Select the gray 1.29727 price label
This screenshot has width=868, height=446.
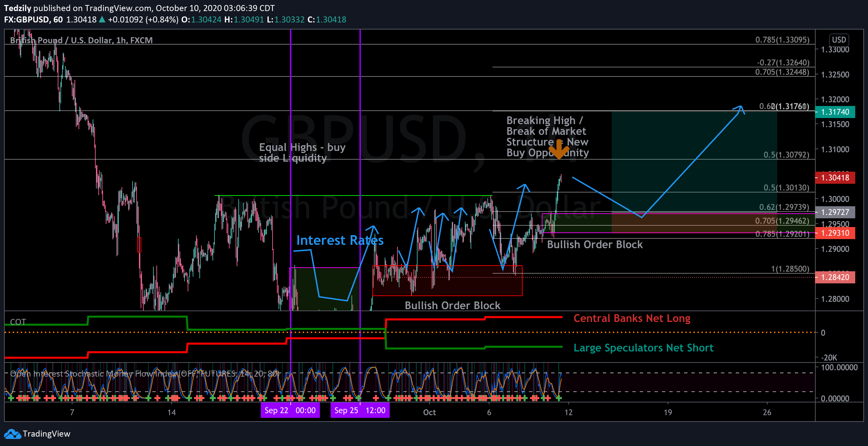(x=835, y=212)
